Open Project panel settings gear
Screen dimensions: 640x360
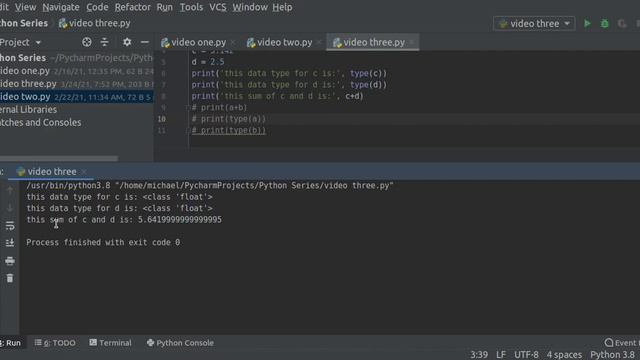(x=127, y=42)
